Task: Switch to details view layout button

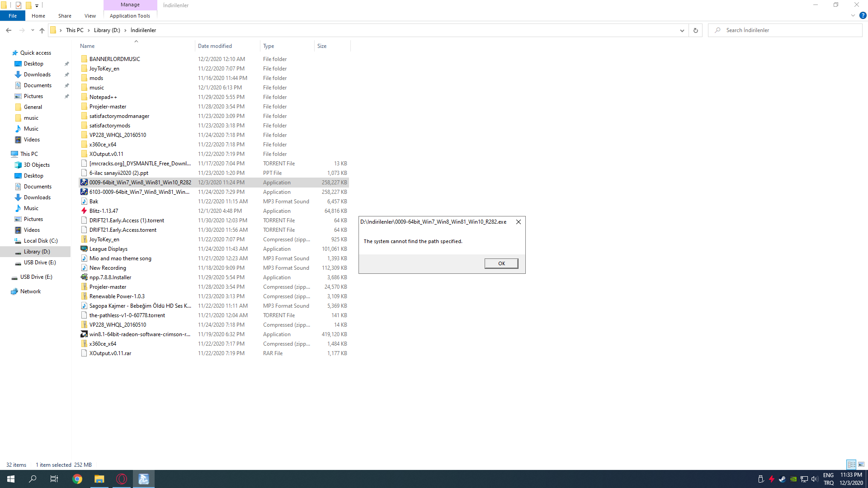Action: point(851,465)
